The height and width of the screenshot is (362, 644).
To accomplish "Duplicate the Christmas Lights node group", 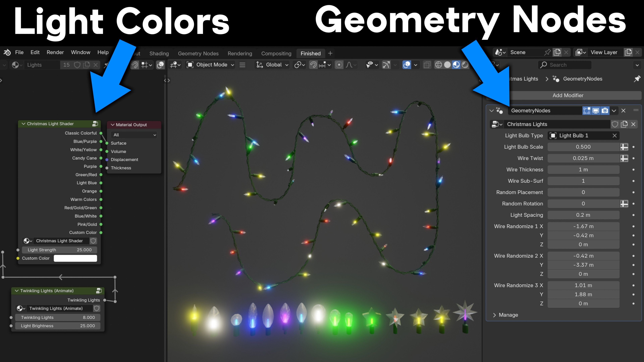I will point(624,124).
